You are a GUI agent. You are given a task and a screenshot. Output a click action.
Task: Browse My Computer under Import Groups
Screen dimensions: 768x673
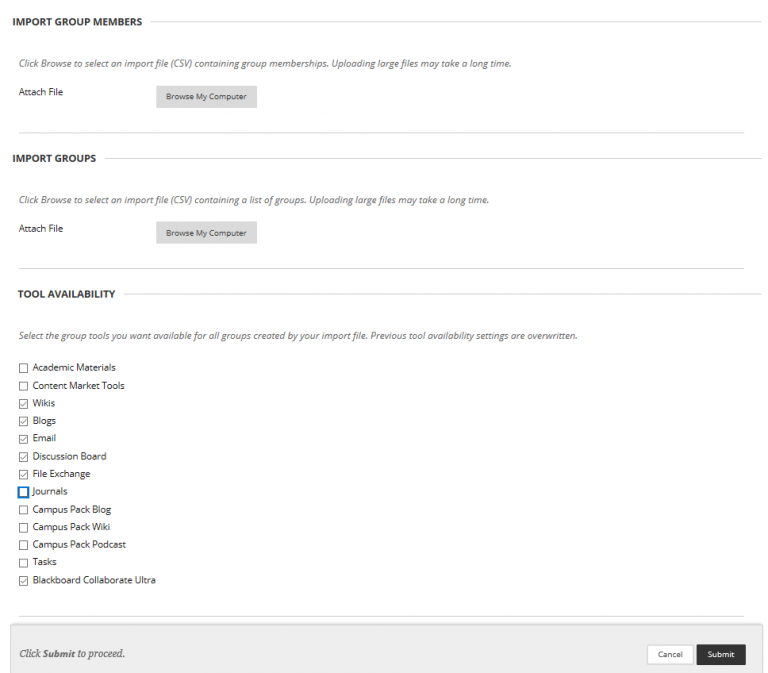click(x=206, y=233)
